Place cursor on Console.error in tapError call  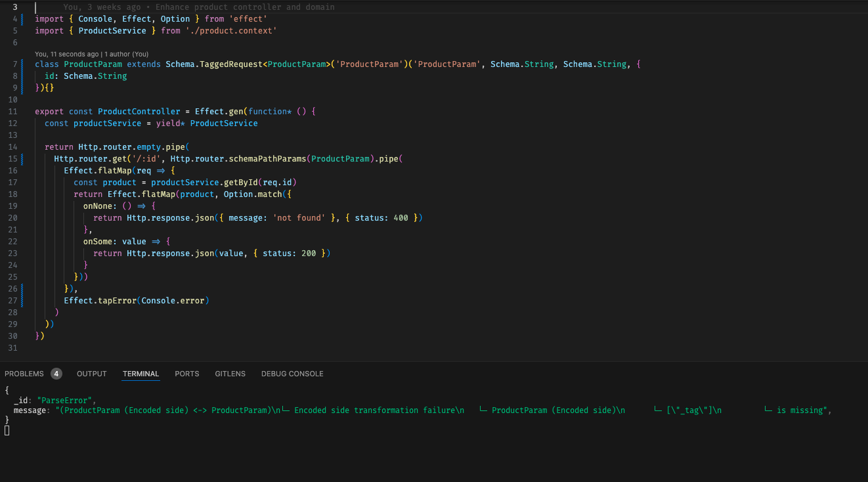[x=173, y=301]
